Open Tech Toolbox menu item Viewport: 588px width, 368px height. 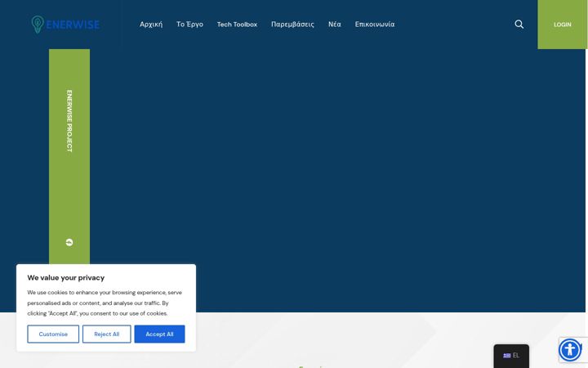237,25
